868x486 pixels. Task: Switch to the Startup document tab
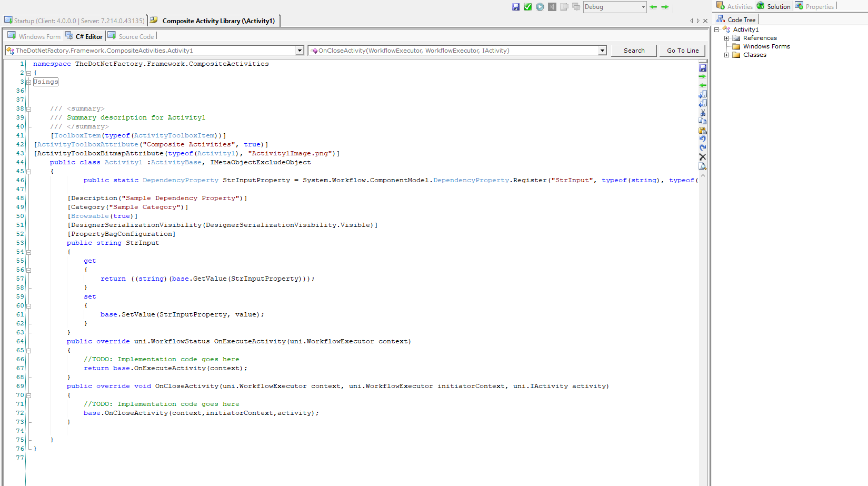74,21
